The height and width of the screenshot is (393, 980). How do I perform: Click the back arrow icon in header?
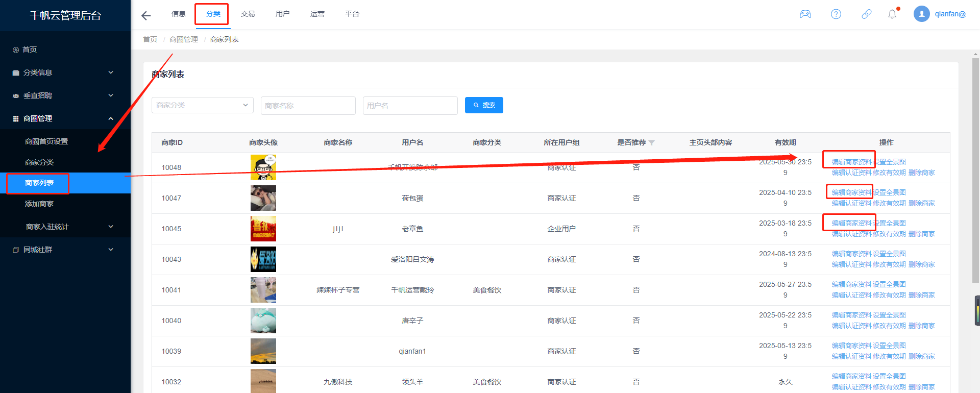click(146, 15)
